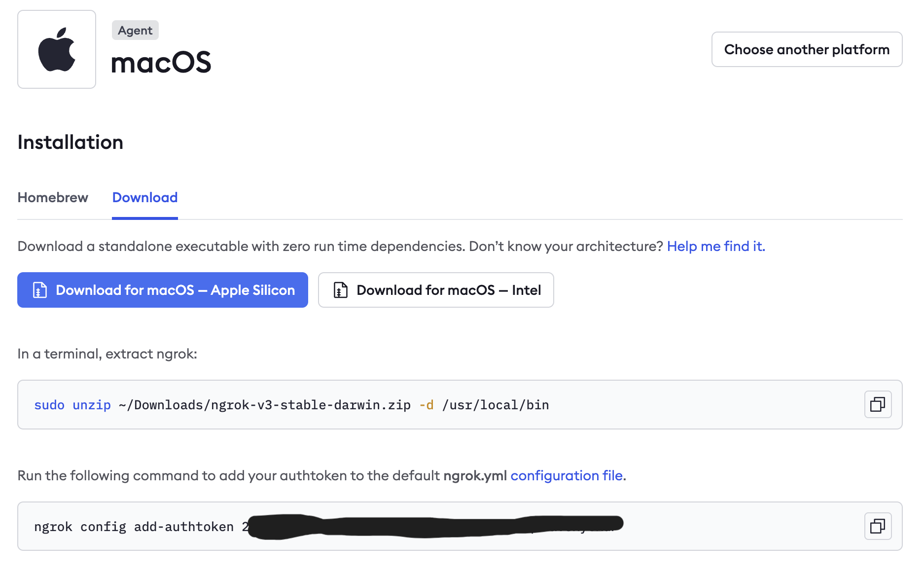The width and height of the screenshot is (924, 572).
Task: Open the 'Help me find it' link
Action: click(x=716, y=246)
